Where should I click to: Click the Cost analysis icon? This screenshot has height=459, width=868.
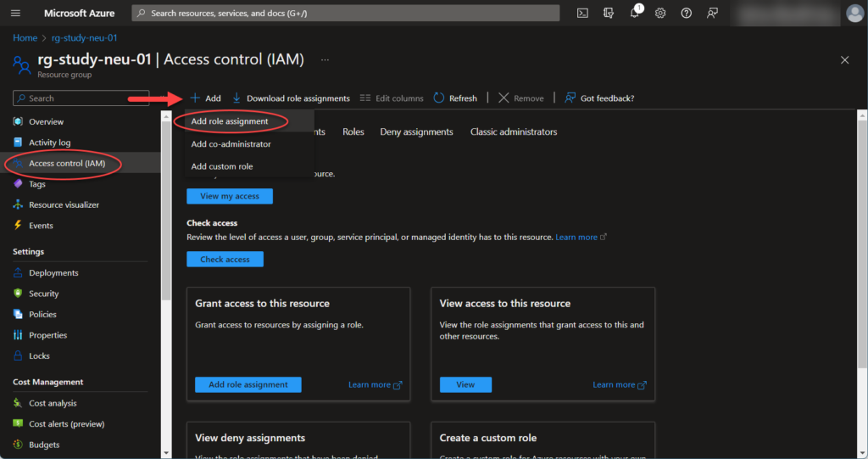(18, 403)
